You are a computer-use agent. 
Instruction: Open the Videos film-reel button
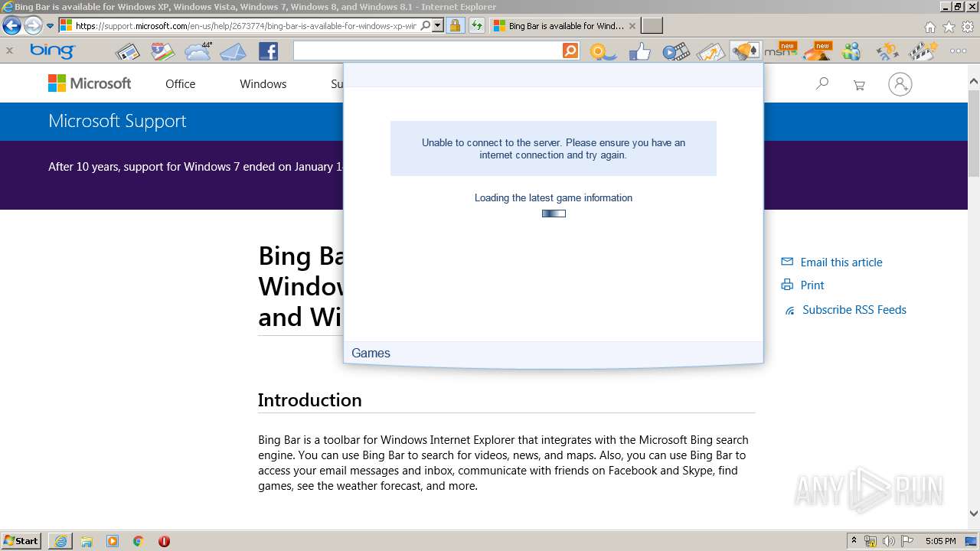pos(675,52)
